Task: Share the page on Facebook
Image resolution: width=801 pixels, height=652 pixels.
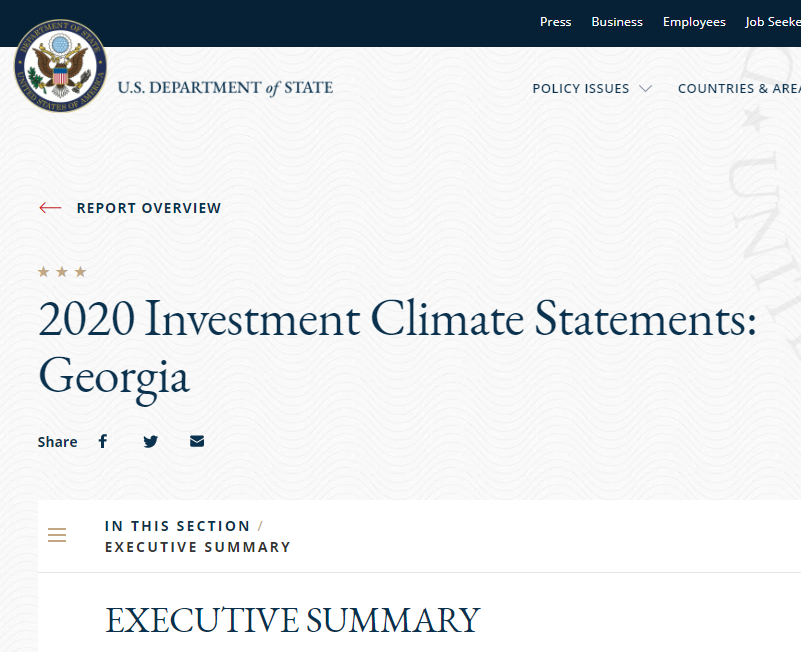Action: pyautogui.click(x=103, y=441)
